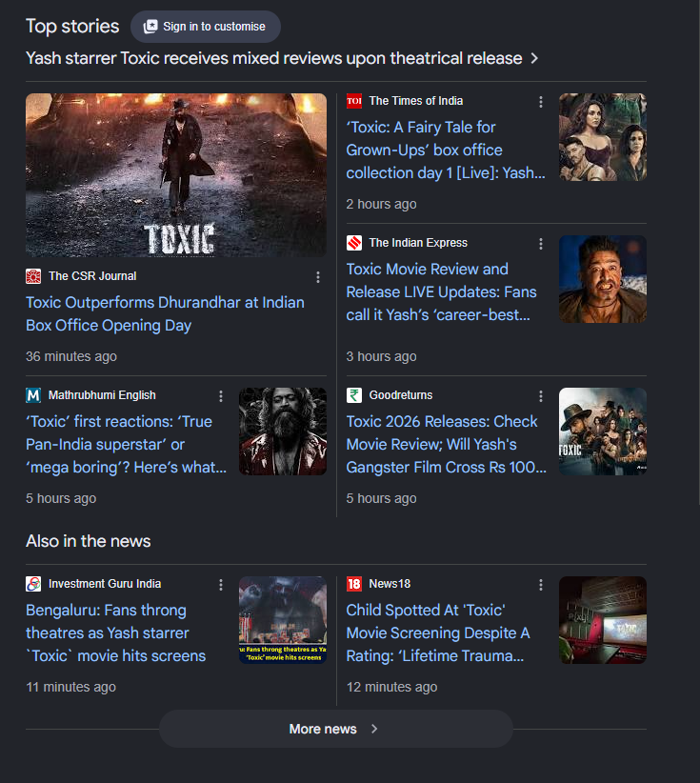Open 'Toxic Outperforms Dhurandhar at Indian Box Office' article
The width and height of the screenshot is (700, 783).
point(166,314)
